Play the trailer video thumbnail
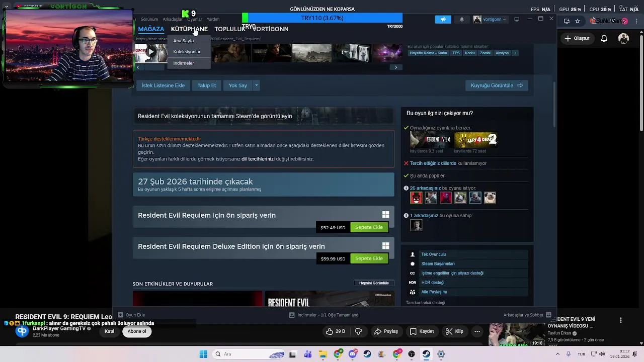Image resolution: width=644 pixels, height=362 pixels. click(150, 52)
